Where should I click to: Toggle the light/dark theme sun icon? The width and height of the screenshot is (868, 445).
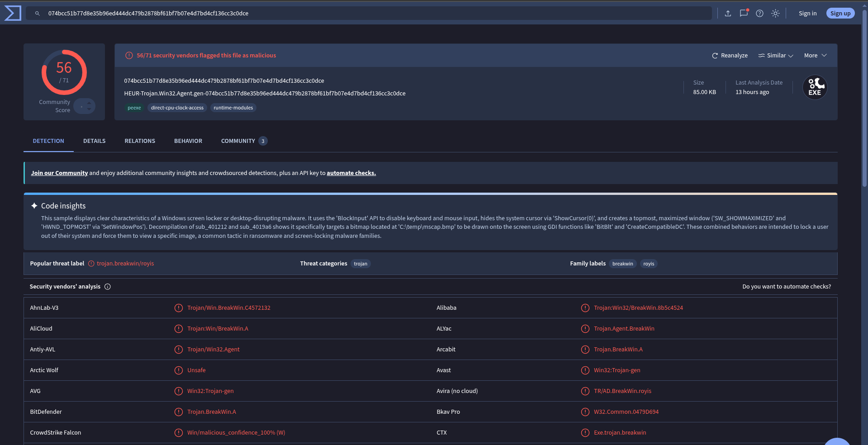coord(775,14)
